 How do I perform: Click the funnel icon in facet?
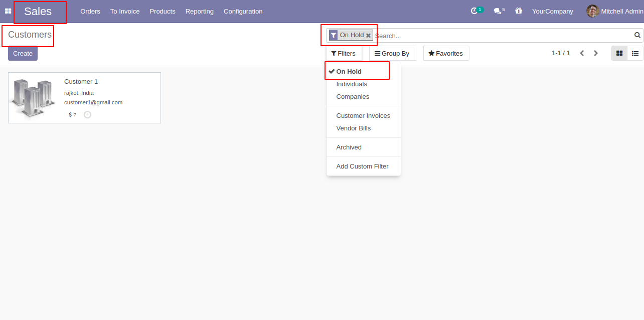click(x=334, y=36)
